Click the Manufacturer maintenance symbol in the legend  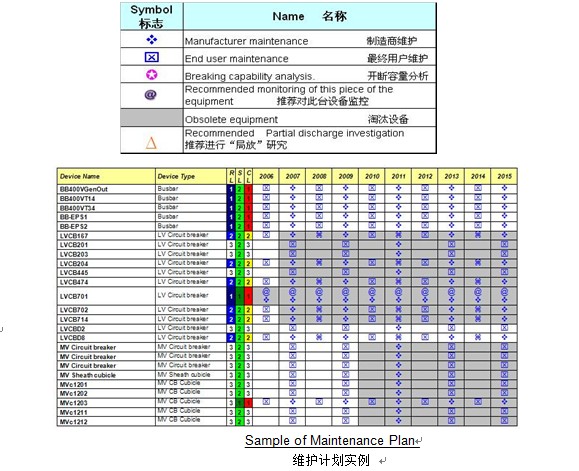coord(152,39)
